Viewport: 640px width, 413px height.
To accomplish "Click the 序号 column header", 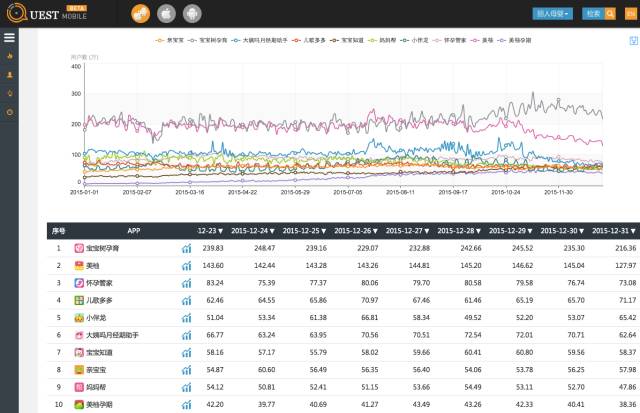I will pos(58,231).
